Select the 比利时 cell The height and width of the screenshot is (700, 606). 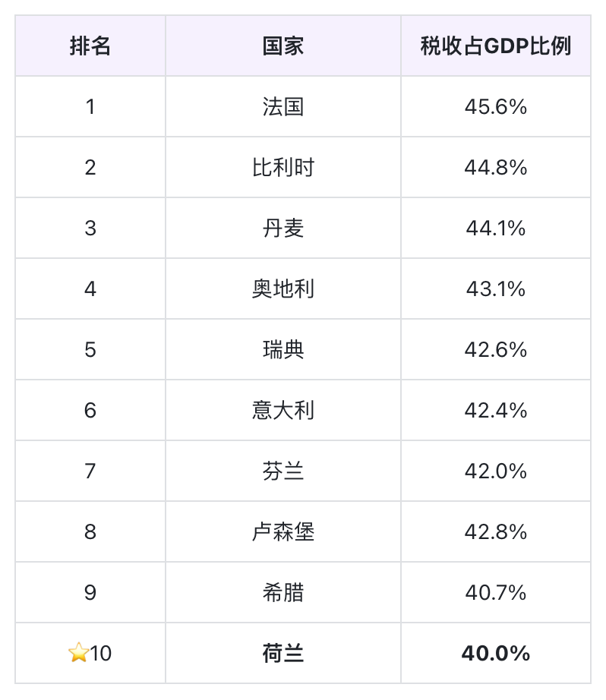tap(283, 167)
